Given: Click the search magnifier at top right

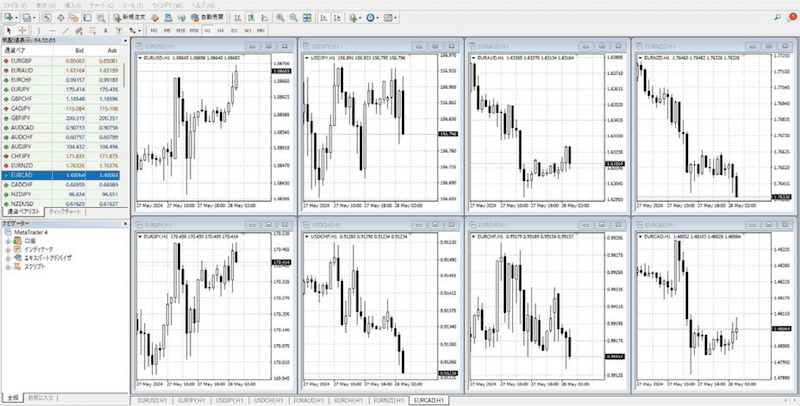Looking at the screenshot, I should pyautogui.click(x=778, y=17).
